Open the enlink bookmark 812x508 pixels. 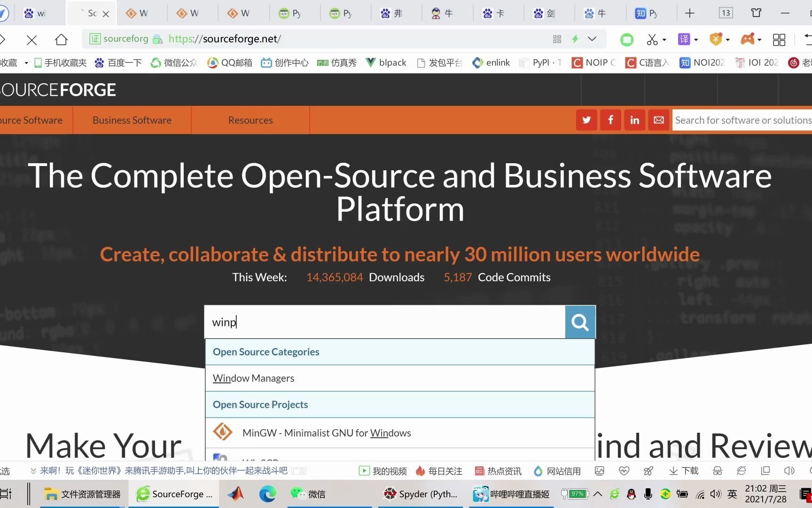pos(491,63)
